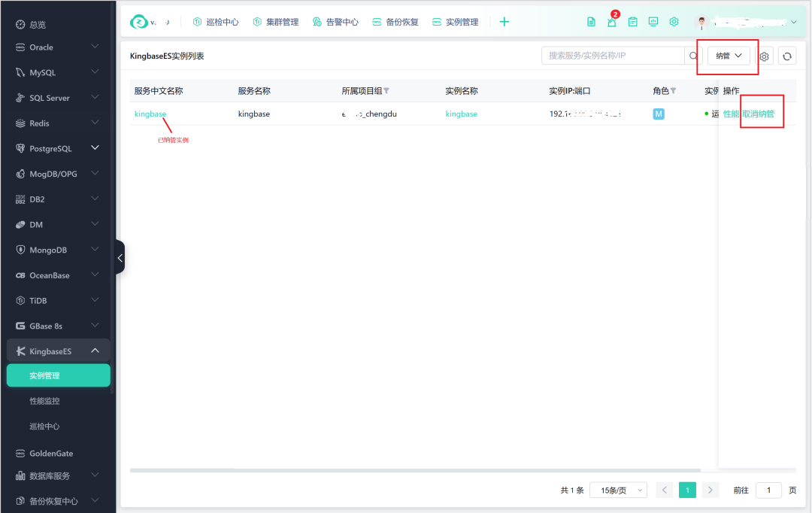The height and width of the screenshot is (513, 812).
Task: Switch to 实例管理 top tab
Action: [x=456, y=23]
